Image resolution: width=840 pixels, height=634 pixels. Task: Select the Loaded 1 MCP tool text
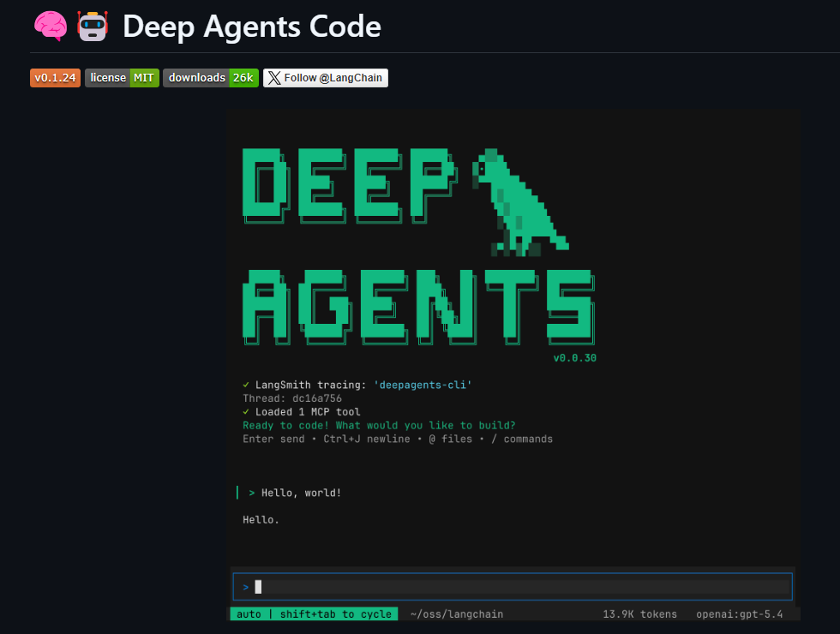tap(308, 412)
